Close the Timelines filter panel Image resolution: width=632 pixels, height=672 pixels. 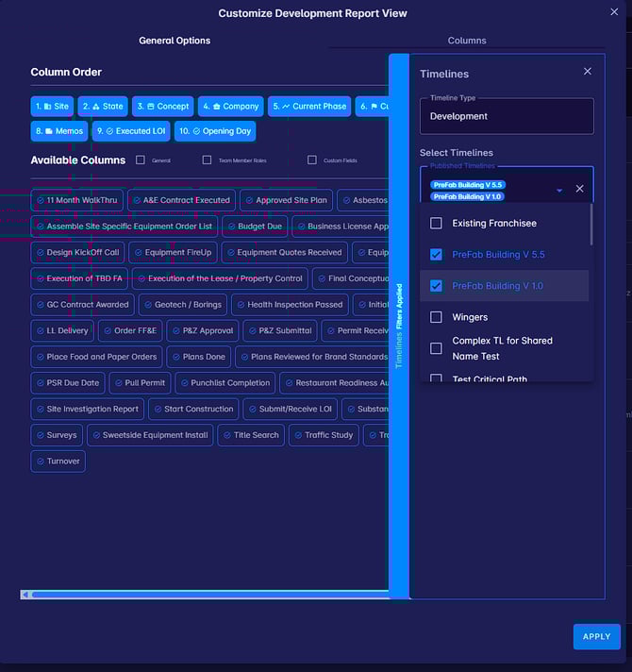coord(588,72)
